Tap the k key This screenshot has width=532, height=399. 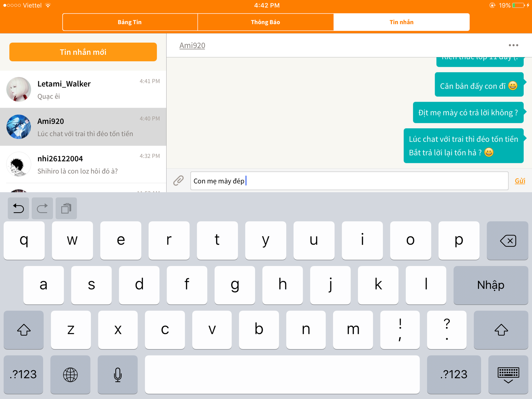(378, 285)
